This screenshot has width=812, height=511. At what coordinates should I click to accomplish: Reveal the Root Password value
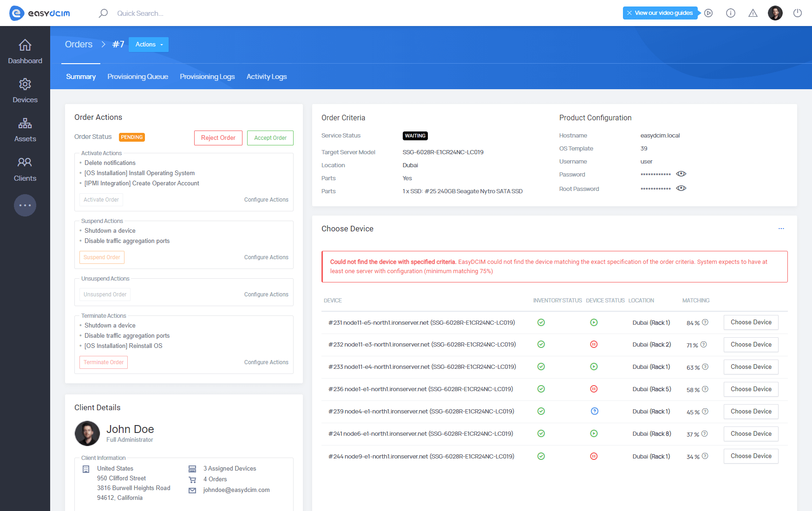[681, 188]
